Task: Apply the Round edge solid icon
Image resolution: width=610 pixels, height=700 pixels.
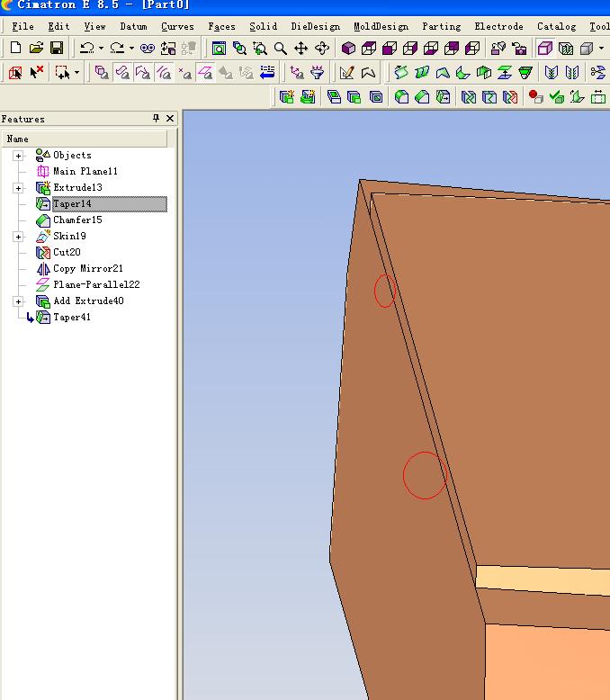Action: [x=401, y=96]
